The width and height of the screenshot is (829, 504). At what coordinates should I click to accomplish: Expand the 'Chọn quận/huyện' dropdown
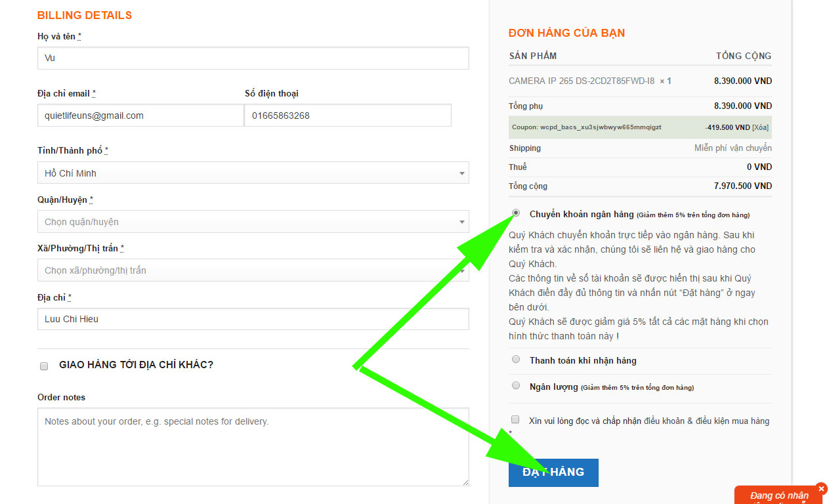tap(253, 222)
